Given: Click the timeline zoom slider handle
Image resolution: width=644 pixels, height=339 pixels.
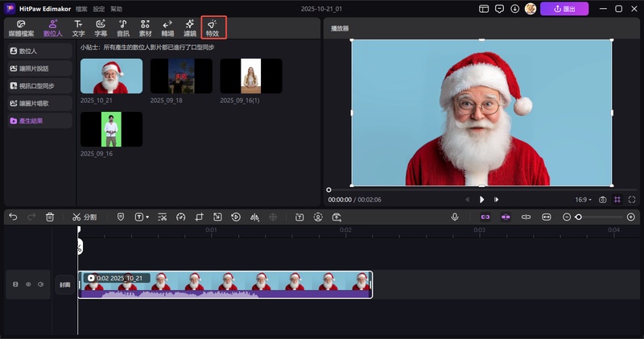Looking at the screenshot, I should 579,217.
